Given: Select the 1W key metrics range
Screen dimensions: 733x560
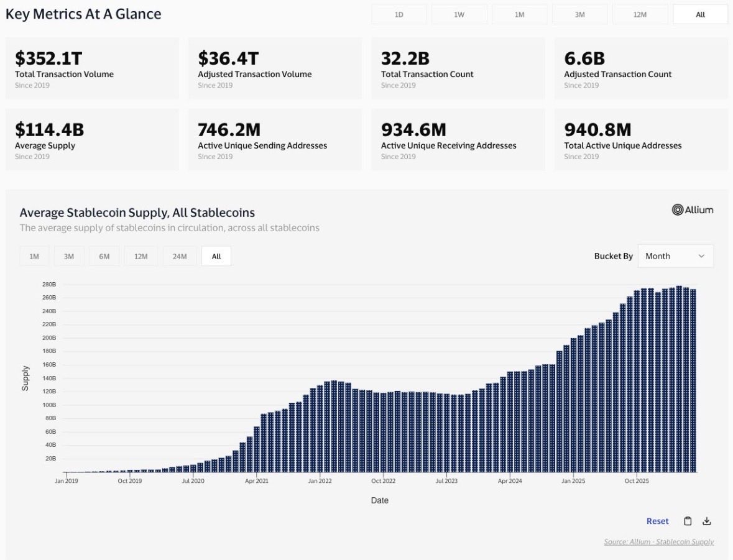Looking at the screenshot, I should (459, 14).
